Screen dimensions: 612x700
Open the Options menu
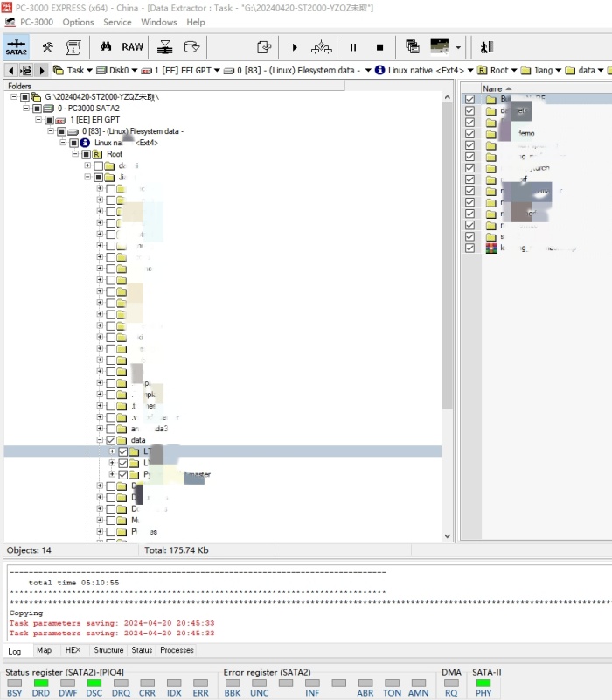78,22
